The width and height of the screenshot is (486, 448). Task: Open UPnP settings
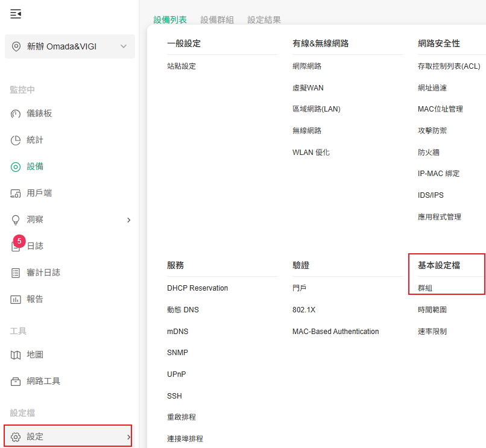pos(176,374)
